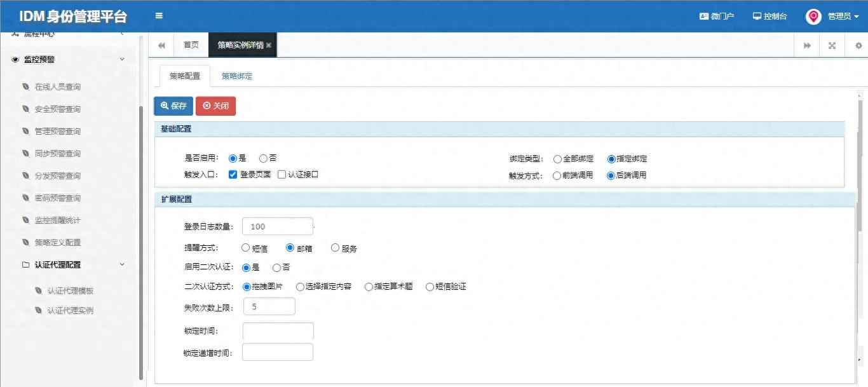Image resolution: width=868 pixels, height=387 pixels.
Task: Open the 控制台 console link
Action: point(770,17)
